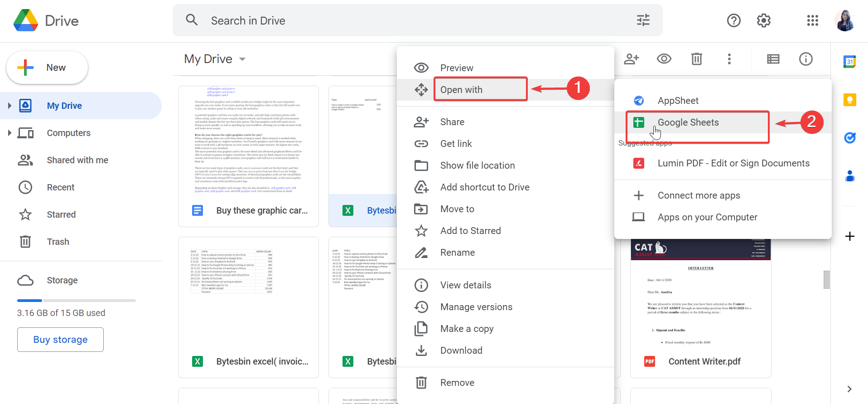The width and height of the screenshot is (868, 404).
Task: Open Drive settings gear
Action: tap(764, 20)
